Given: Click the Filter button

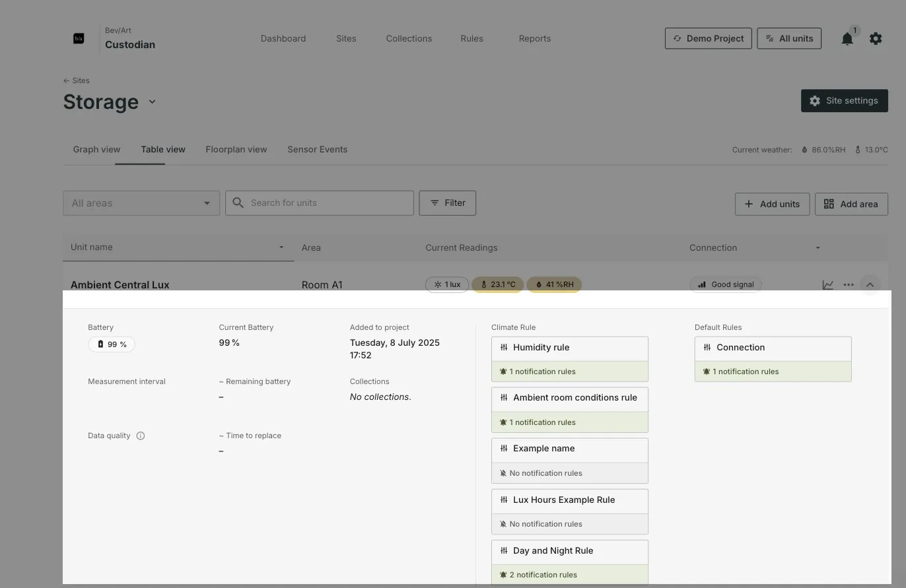Looking at the screenshot, I should coord(447,203).
